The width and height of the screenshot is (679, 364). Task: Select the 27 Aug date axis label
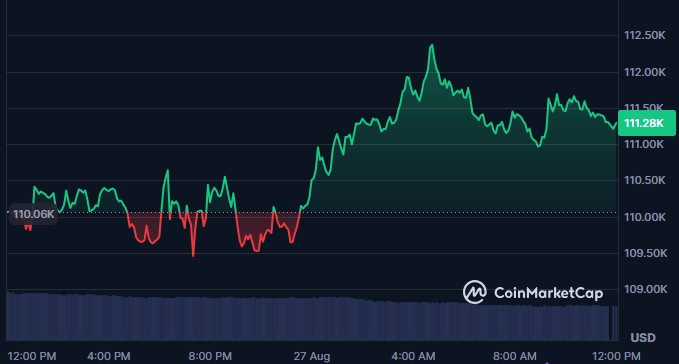[312, 356]
